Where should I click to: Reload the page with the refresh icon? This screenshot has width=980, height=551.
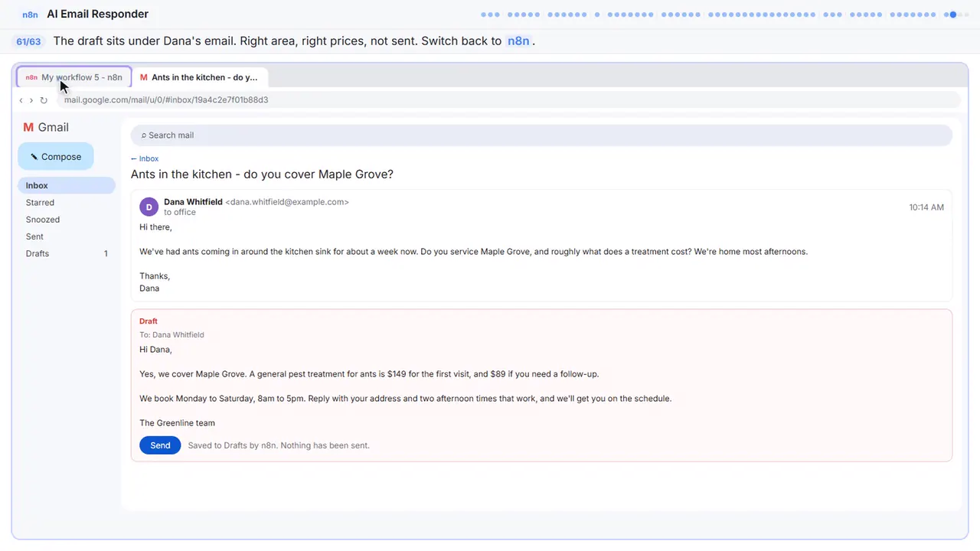click(x=44, y=100)
